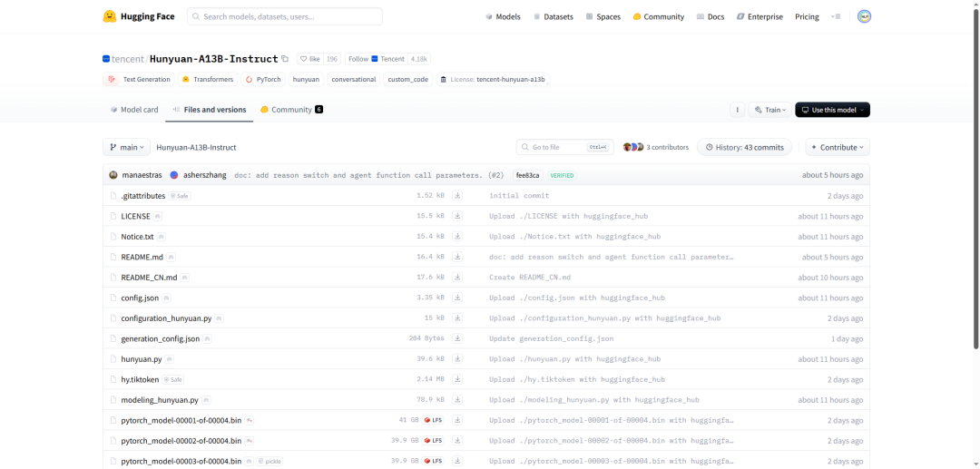Viewport: 980px width, 469px height.
Task: Click the asherszhang author name
Action: [x=205, y=175]
